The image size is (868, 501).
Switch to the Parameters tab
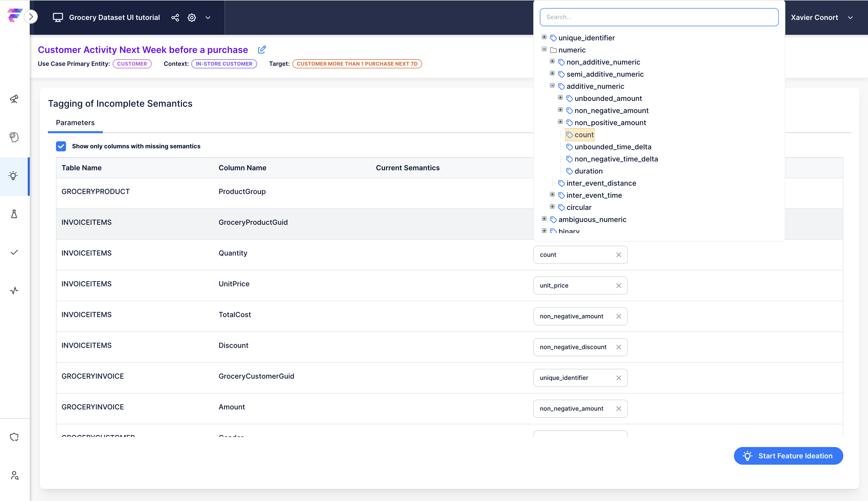tap(75, 123)
